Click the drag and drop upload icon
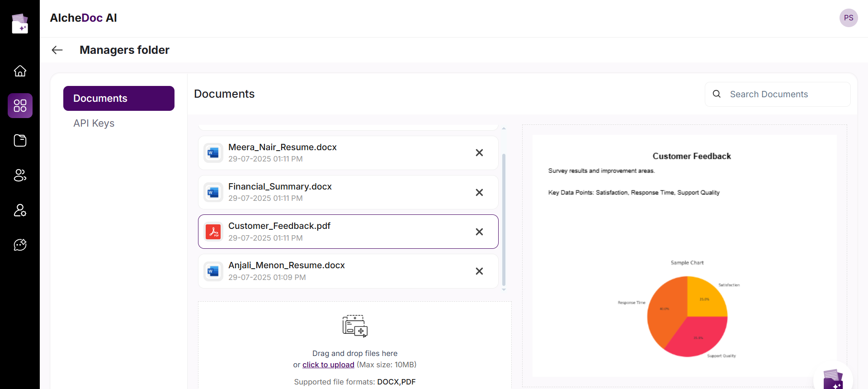The height and width of the screenshot is (389, 868). pyautogui.click(x=355, y=326)
